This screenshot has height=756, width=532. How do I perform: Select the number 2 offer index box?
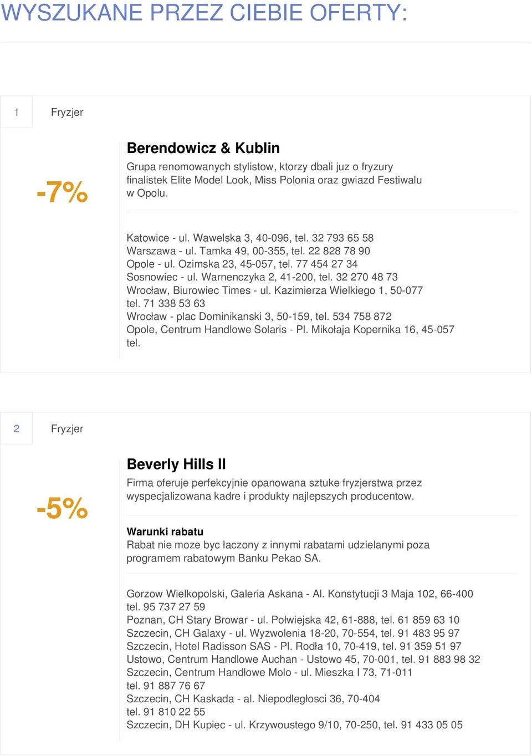pos(17,428)
